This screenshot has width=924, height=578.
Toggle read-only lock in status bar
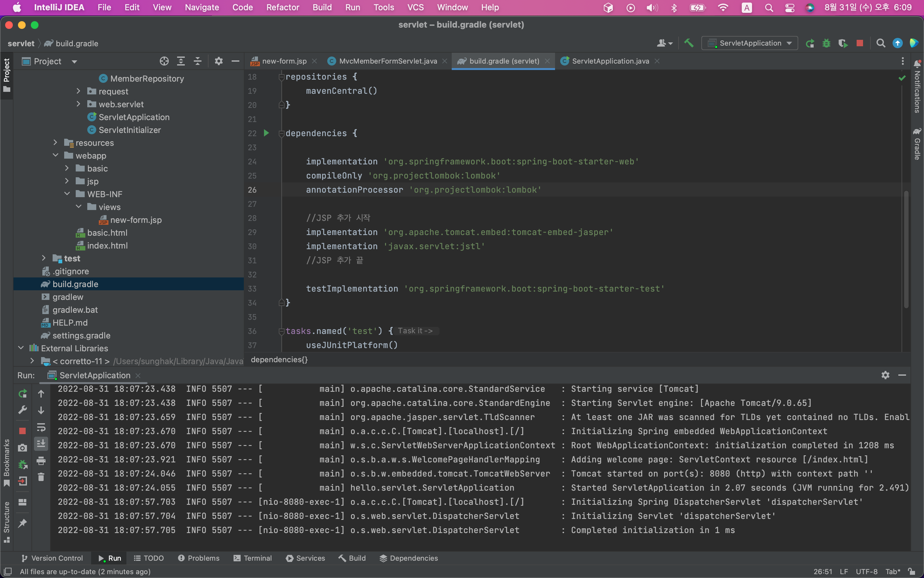click(912, 572)
